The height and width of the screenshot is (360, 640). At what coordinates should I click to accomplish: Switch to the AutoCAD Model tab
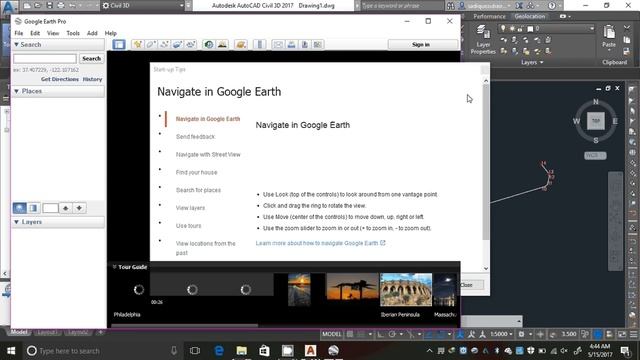point(19,332)
